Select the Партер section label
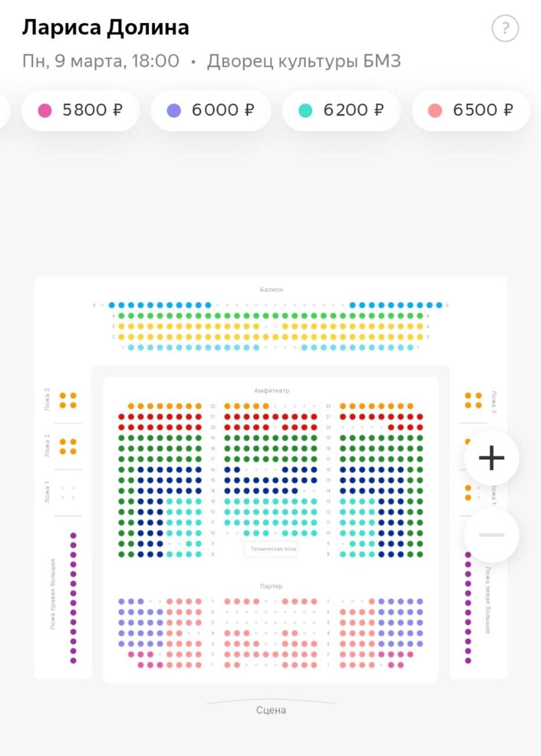The width and height of the screenshot is (541, 756). (x=271, y=586)
